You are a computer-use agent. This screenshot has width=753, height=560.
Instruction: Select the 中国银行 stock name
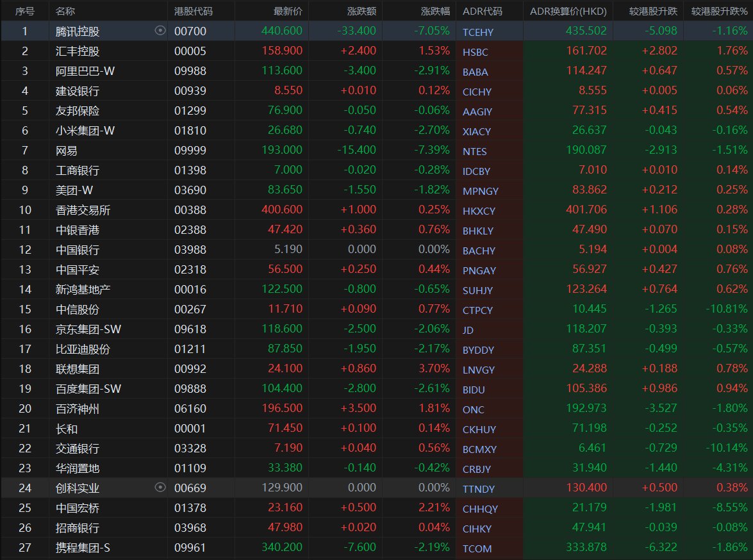coord(78,250)
